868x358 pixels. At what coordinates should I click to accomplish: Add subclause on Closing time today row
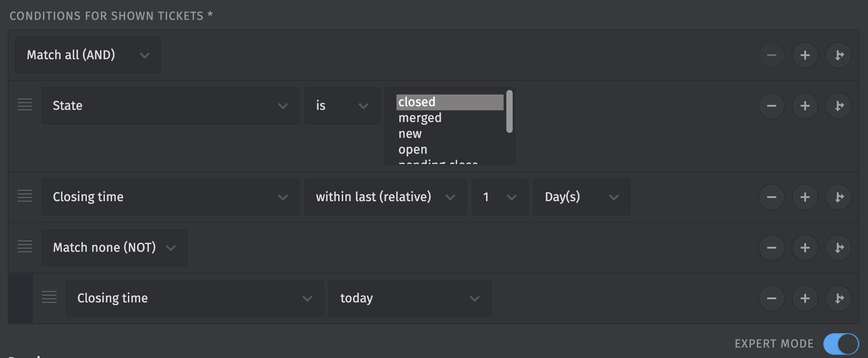[x=839, y=298]
